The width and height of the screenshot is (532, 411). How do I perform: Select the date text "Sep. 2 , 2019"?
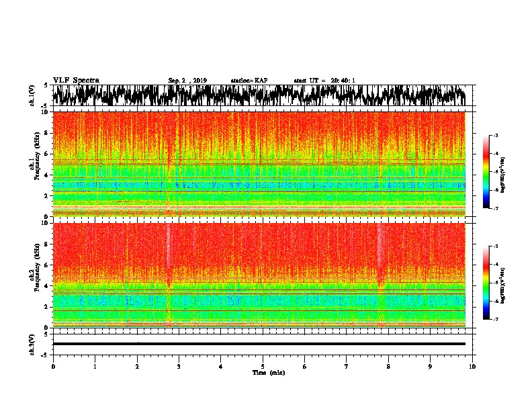(x=187, y=81)
